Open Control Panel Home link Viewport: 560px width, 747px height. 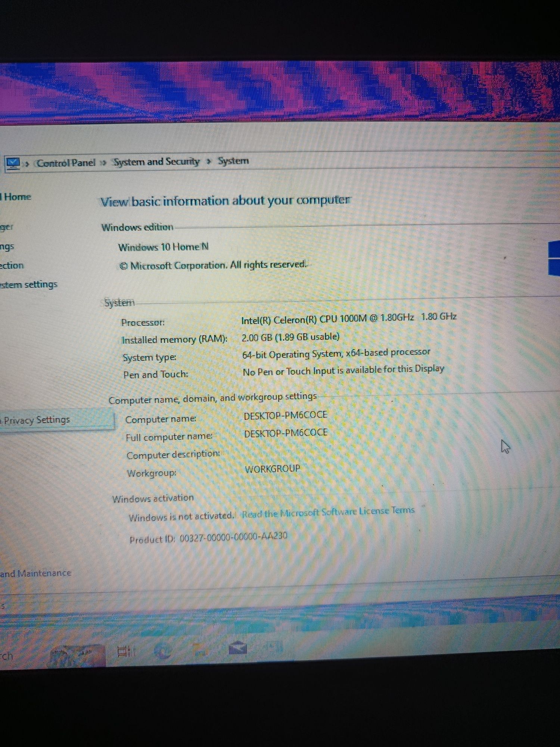click(x=16, y=196)
